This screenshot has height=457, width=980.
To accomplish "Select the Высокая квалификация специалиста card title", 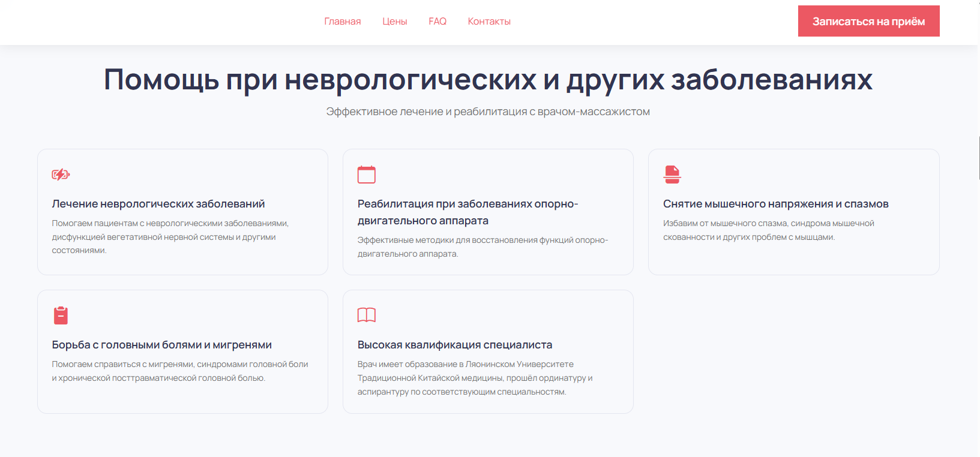I will [454, 345].
